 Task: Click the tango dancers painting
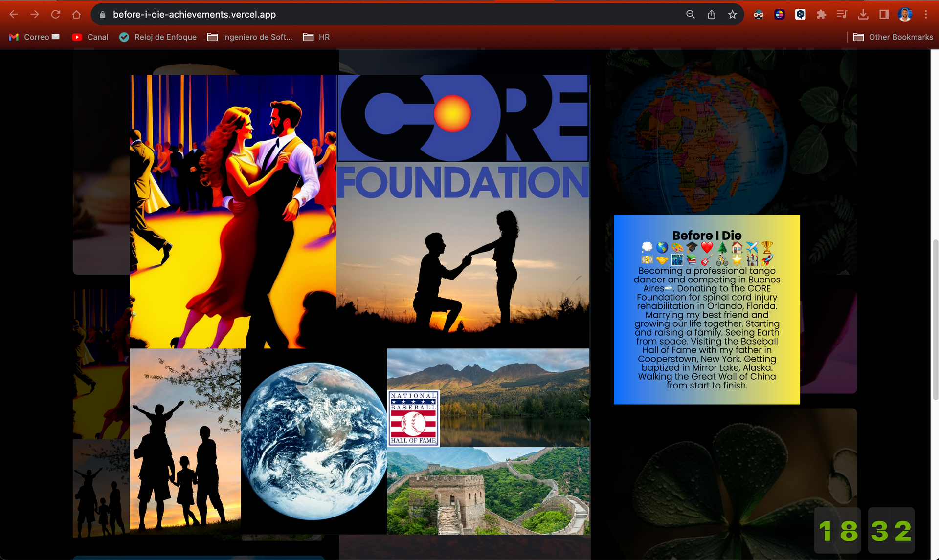(x=233, y=212)
